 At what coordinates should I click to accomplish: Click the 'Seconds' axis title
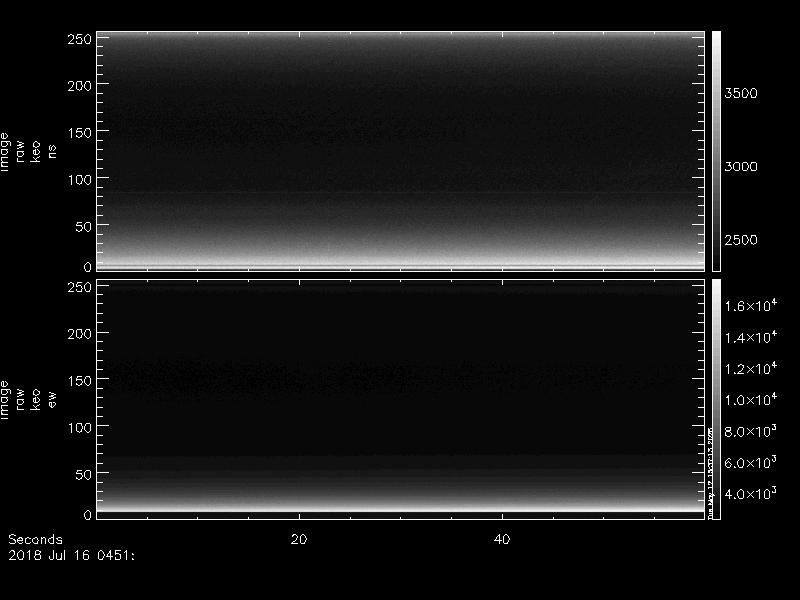click(35, 539)
